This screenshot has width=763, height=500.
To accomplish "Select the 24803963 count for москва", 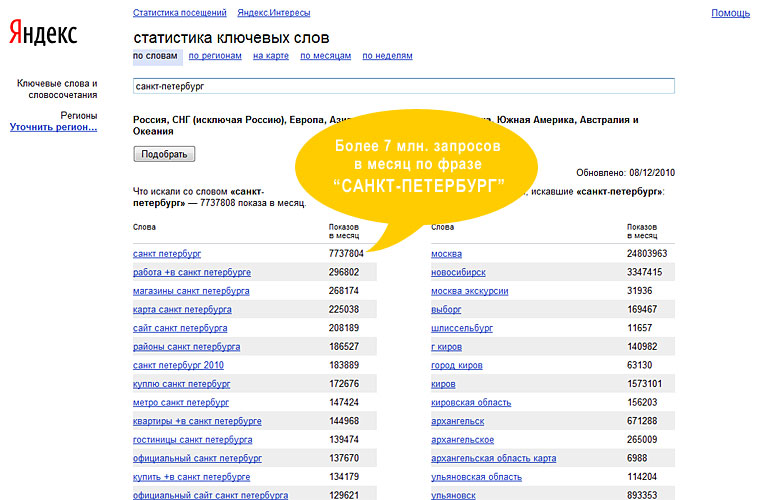I will 647,254.
